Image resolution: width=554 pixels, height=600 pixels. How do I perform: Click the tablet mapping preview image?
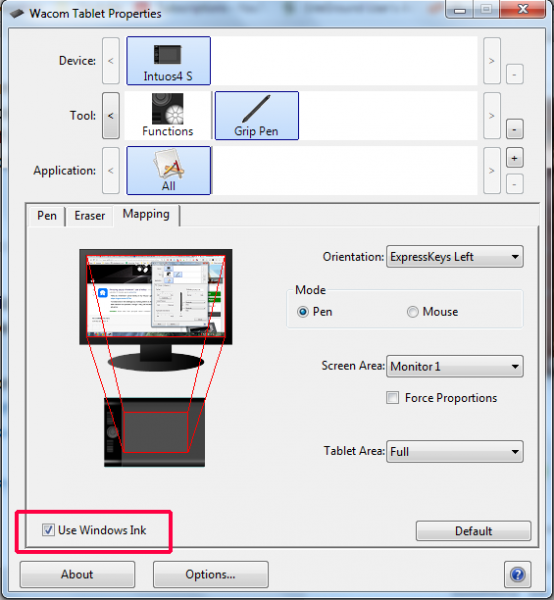155,432
